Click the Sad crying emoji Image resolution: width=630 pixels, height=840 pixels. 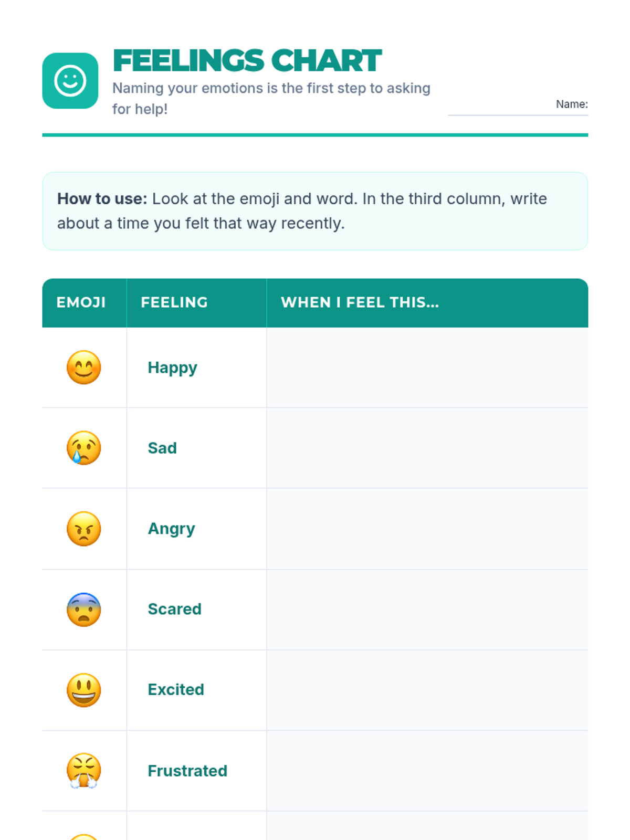[x=84, y=448]
